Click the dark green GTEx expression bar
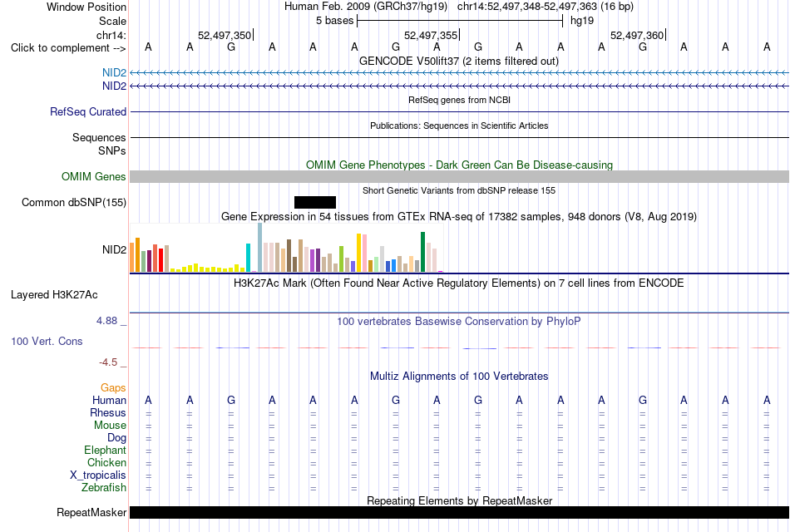 (422, 252)
